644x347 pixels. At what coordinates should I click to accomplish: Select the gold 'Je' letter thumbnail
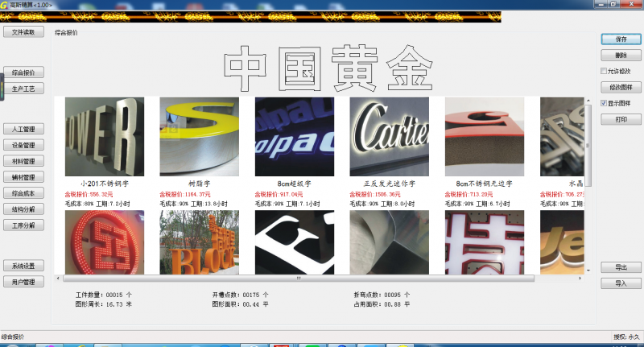[562, 242]
